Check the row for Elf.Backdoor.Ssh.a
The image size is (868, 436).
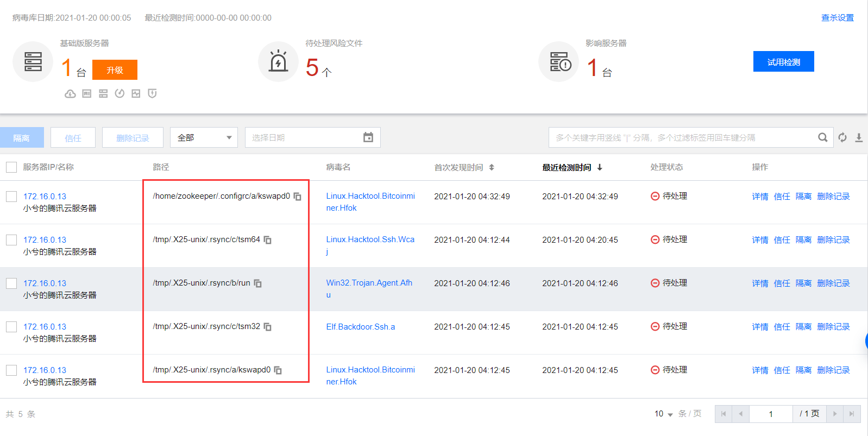[x=11, y=327]
